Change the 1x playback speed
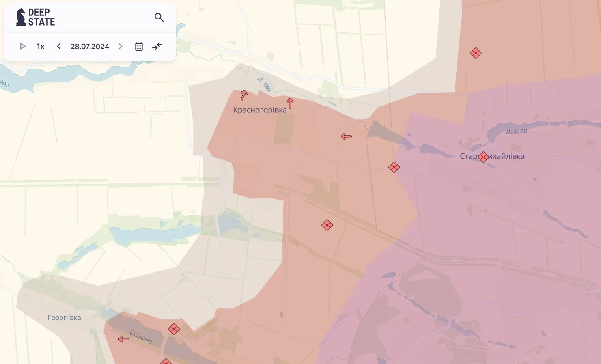Image resolution: width=601 pixels, height=364 pixels. click(x=40, y=47)
